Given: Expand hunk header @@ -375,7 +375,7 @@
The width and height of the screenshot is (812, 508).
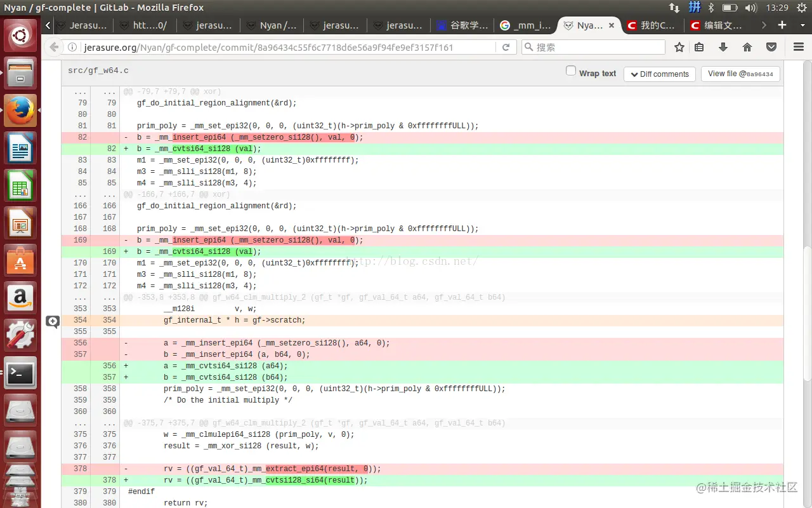Looking at the screenshot, I should tap(315, 423).
